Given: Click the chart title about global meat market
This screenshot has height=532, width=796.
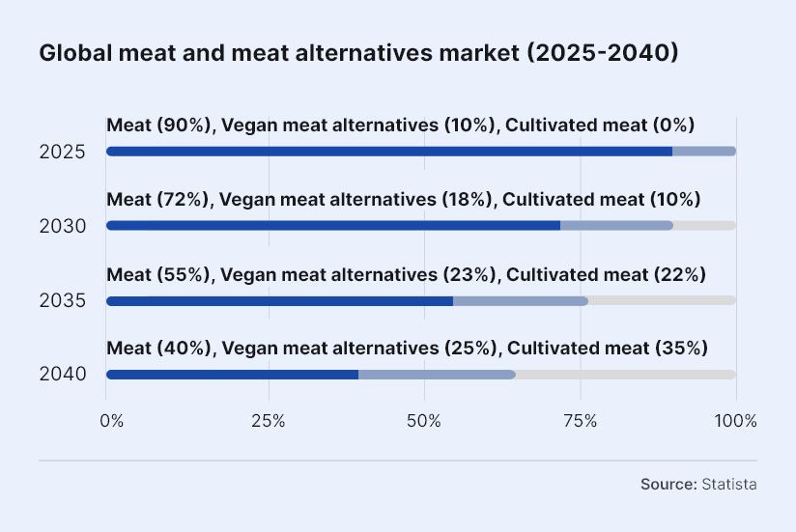Looking at the screenshot, I should click(358, 53).
